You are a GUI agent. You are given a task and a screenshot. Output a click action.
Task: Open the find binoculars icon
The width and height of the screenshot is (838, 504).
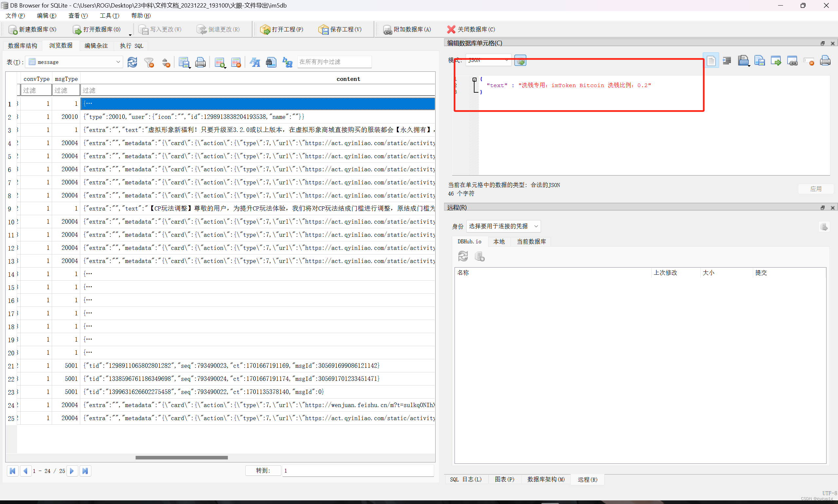[271, 62]
